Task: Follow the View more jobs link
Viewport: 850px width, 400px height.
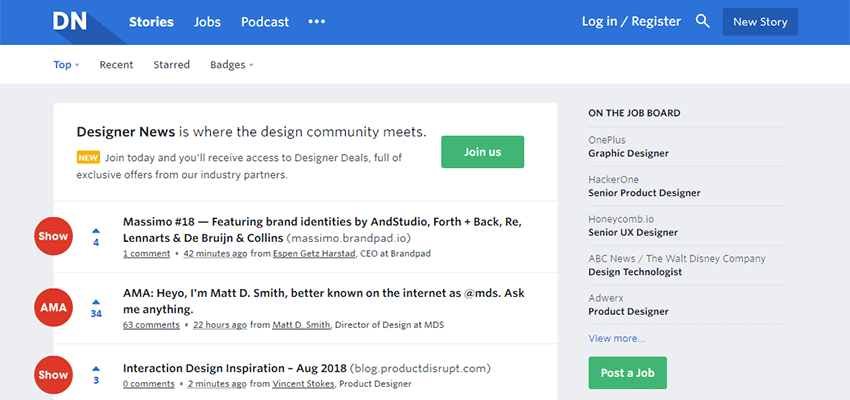Action: (x=616, y=338)
